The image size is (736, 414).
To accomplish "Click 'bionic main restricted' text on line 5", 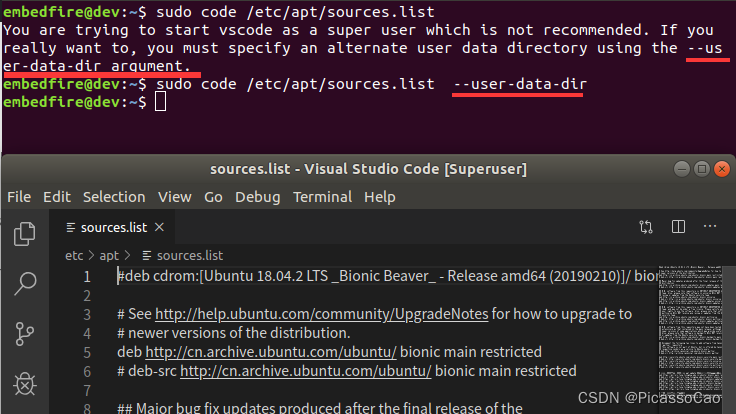I will click(471, 352).
